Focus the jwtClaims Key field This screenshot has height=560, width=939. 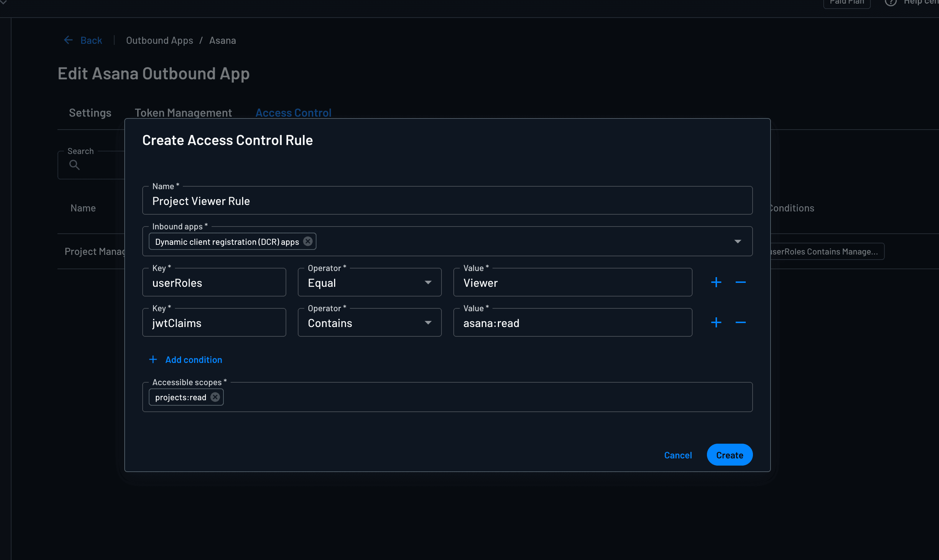pos(214,322)
